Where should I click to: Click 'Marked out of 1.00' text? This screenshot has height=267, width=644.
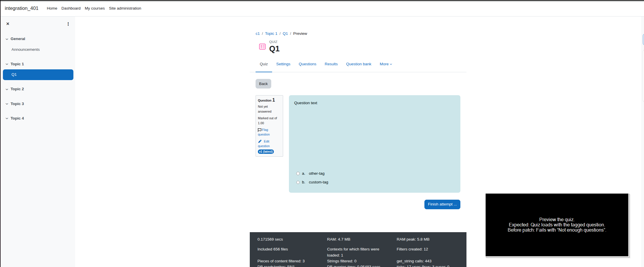click(267, 121)
